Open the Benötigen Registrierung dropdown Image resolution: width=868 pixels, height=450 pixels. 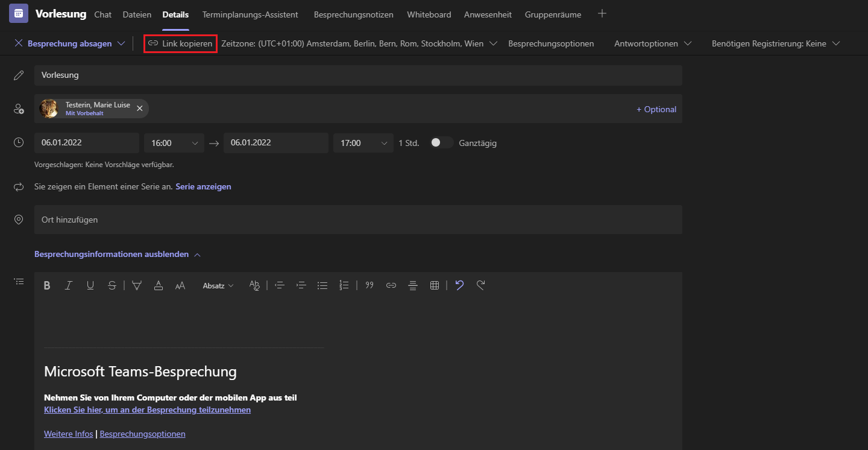click(x=776, y=43)
